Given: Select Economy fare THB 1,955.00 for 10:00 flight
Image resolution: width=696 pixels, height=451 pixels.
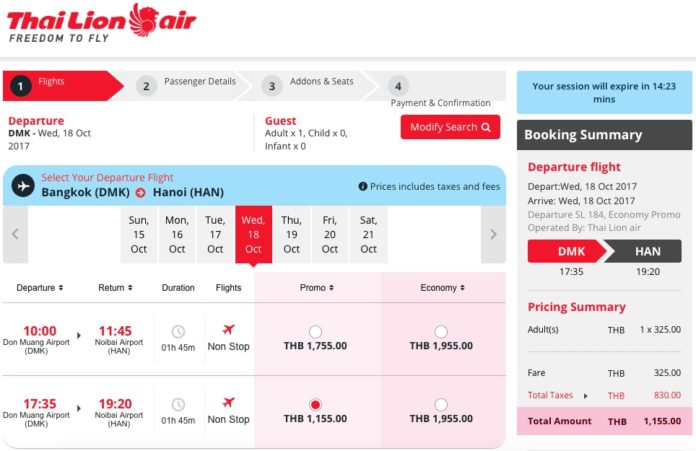Looking at the screenshot, I should click(x=441, y=332).
